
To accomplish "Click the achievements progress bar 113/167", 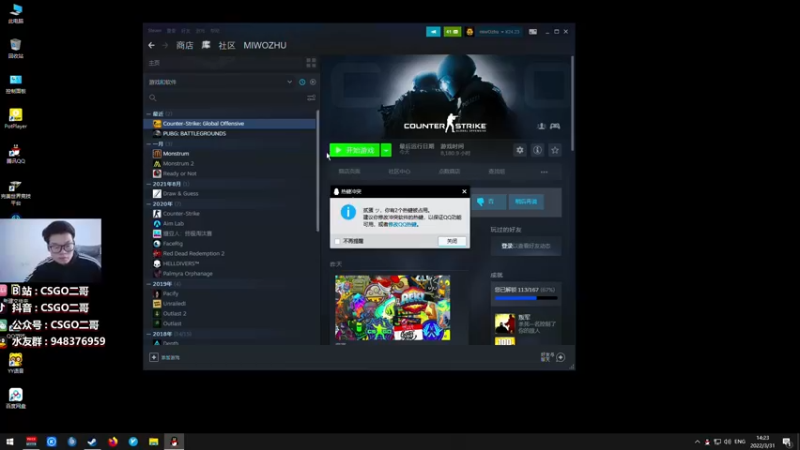I will point(526,297).
